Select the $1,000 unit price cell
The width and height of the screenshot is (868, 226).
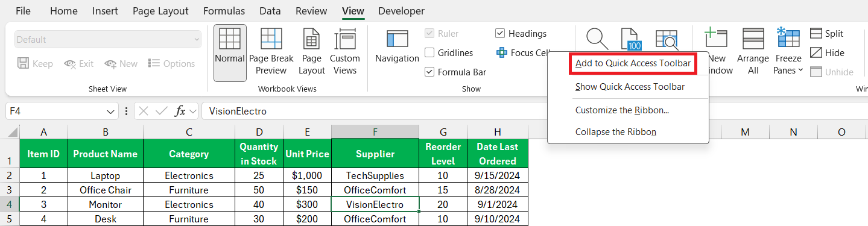tap(307, 175)
